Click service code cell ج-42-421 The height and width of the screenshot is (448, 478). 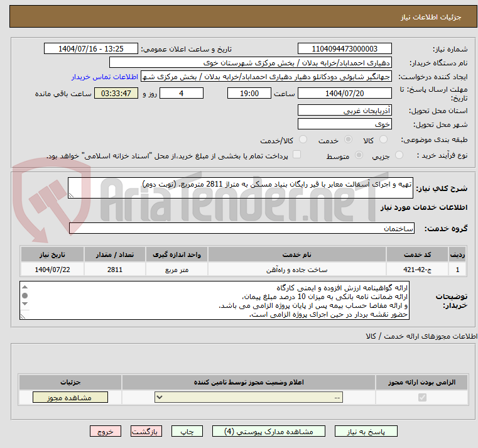point(417,270)
